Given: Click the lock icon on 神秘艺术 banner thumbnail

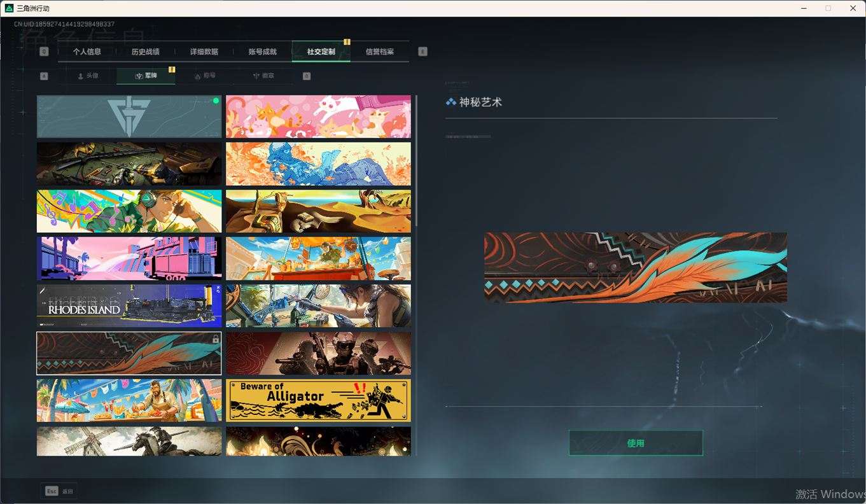Looking at the screenshot, I should (x=216, y=339).
